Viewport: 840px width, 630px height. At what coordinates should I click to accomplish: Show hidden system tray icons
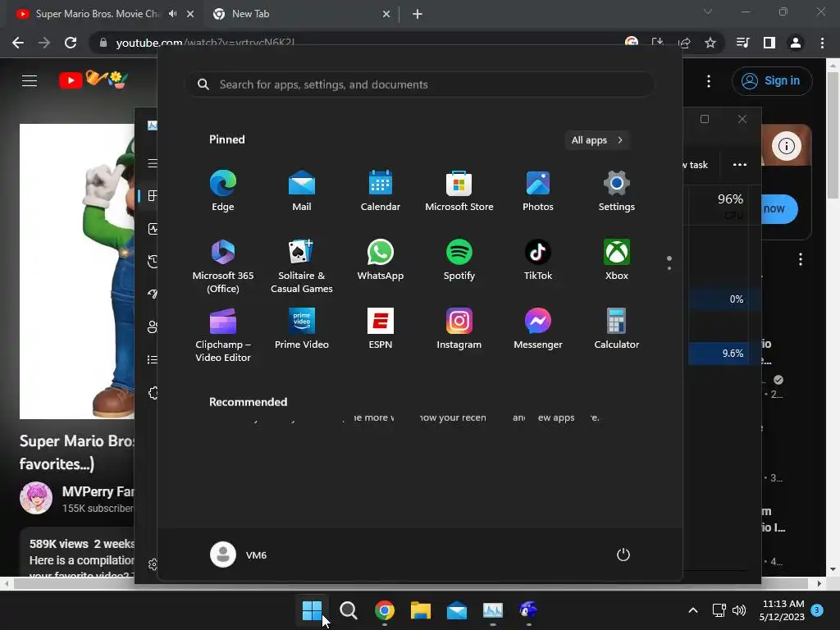point(692,609)
